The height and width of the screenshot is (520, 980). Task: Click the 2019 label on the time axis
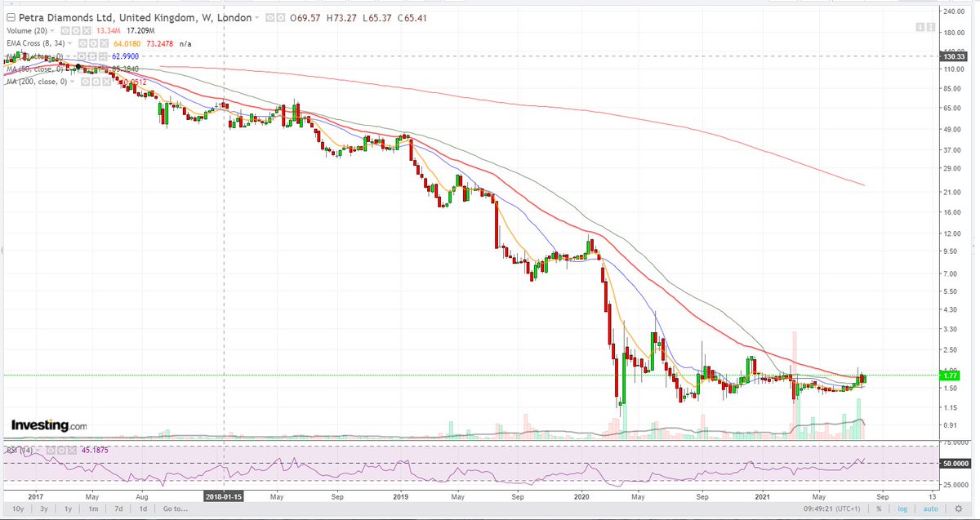pos(400,496)
